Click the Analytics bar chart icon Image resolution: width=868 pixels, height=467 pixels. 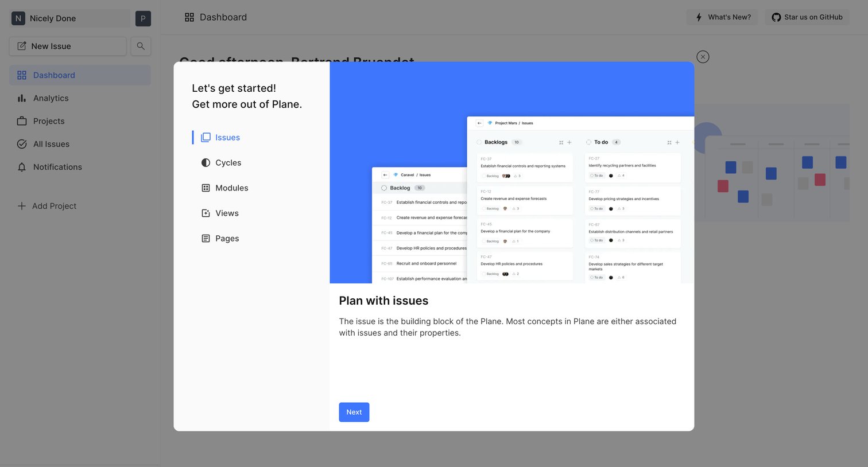click(22, 98)
